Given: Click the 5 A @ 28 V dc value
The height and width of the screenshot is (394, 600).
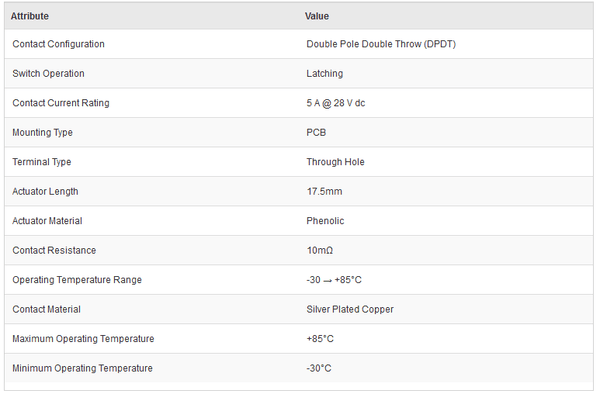Looking at the screenshot, I should coord(336,103).
